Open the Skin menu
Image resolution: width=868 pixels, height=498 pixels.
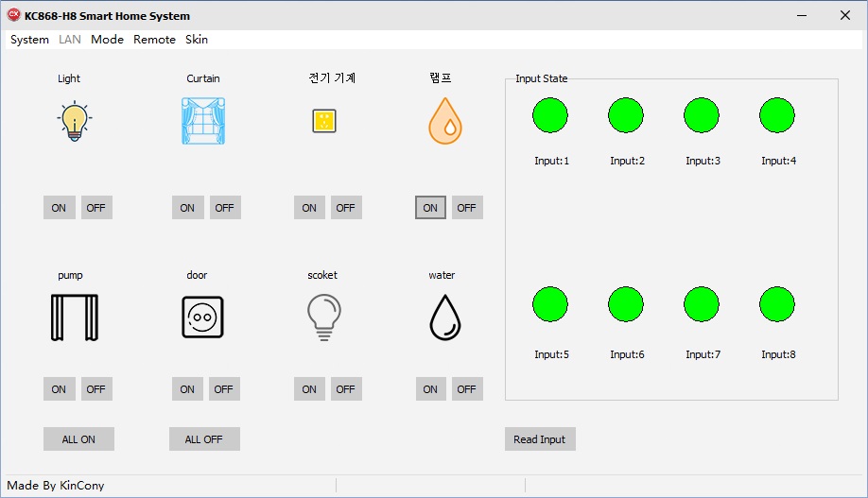coord(197,40)
